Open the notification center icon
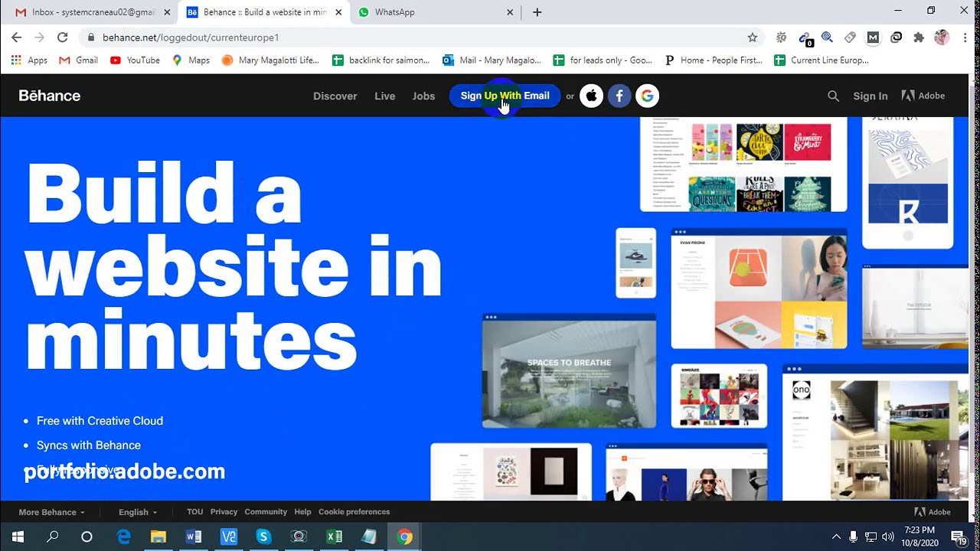 click(959, 537)
